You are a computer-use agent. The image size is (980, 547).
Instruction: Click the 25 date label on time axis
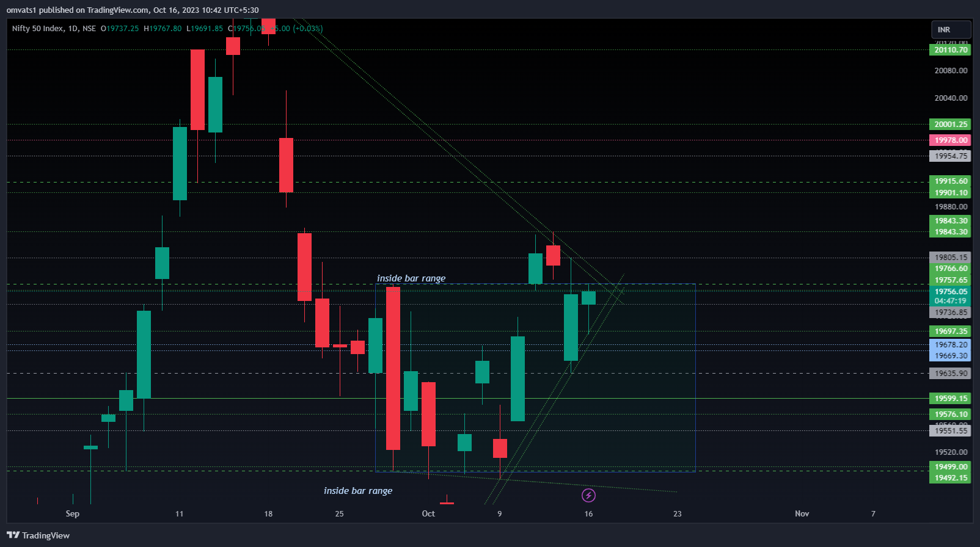click(x=339, y=514)
